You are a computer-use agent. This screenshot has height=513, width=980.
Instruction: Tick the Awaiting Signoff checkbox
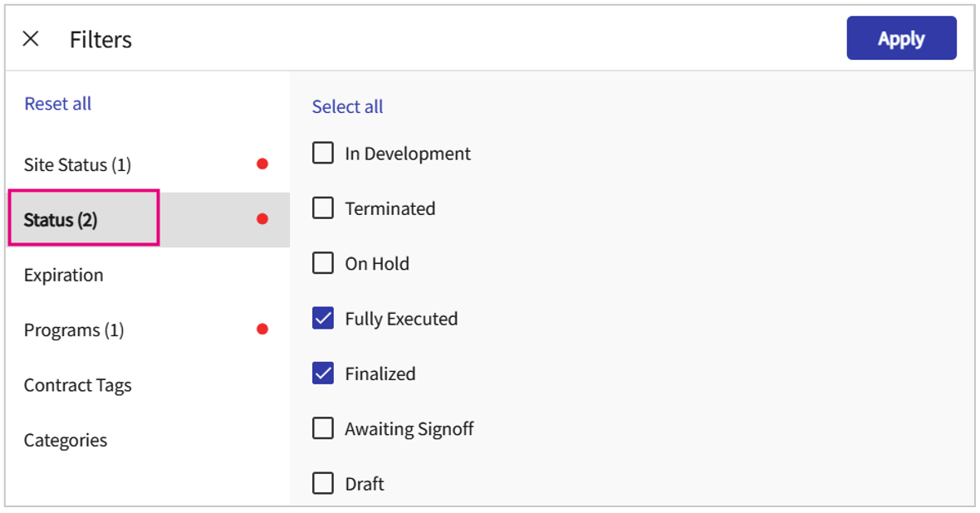[323, 428]
